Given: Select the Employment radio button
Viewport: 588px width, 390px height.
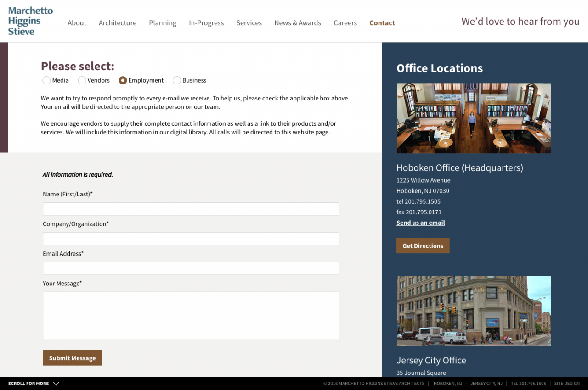Looking at the screenshot, I should (x=123, y=80).
